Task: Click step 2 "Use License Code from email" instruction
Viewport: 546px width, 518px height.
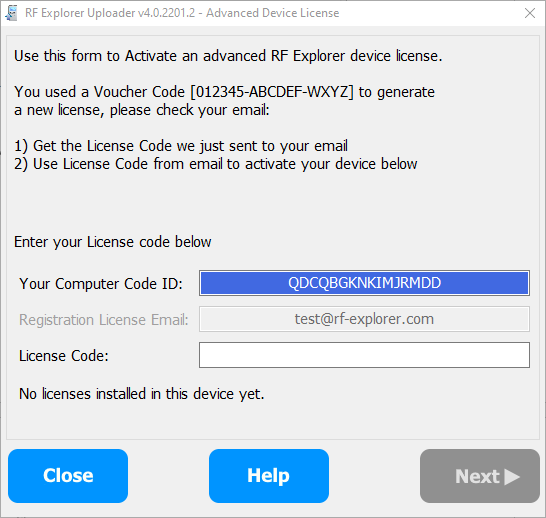Action: click(x=216, y=164)
